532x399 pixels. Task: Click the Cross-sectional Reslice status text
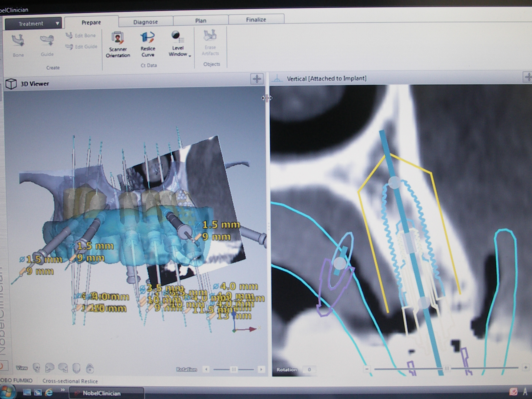[x=70, y=381]
